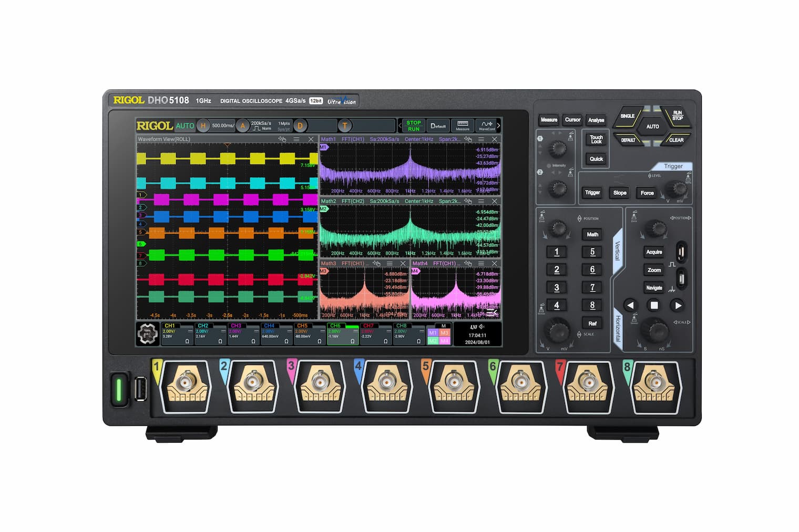Expand the toolbar with the right chevron
The height and width of the screenshot is (532, 799).
point(498,126)
